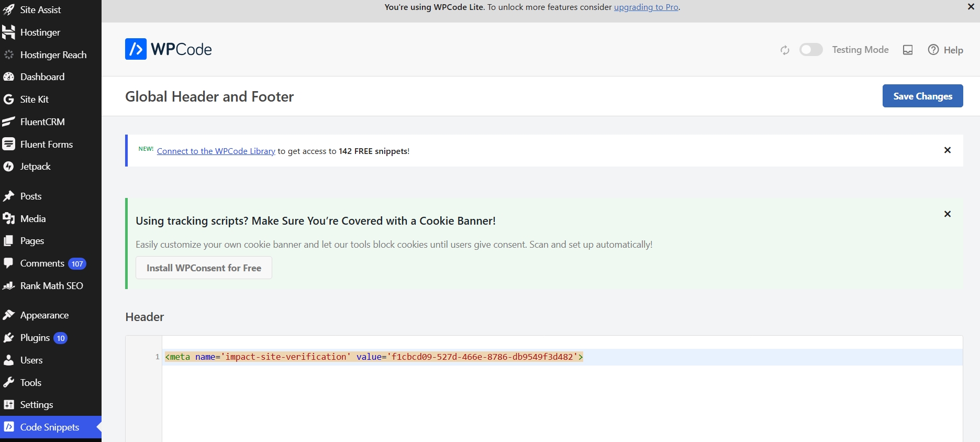
Task: Click the refresh arrows icon near Testing Mode
Action: coord(784,50)
